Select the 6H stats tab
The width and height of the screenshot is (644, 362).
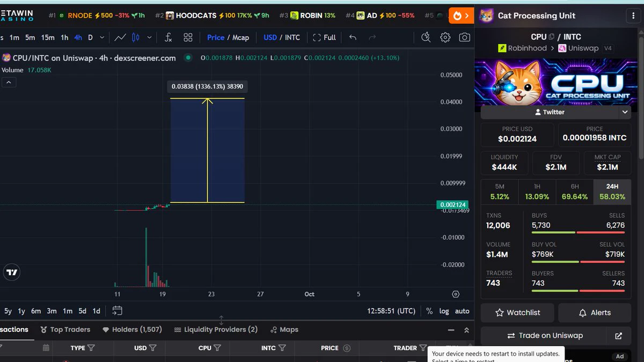point(575,191)
